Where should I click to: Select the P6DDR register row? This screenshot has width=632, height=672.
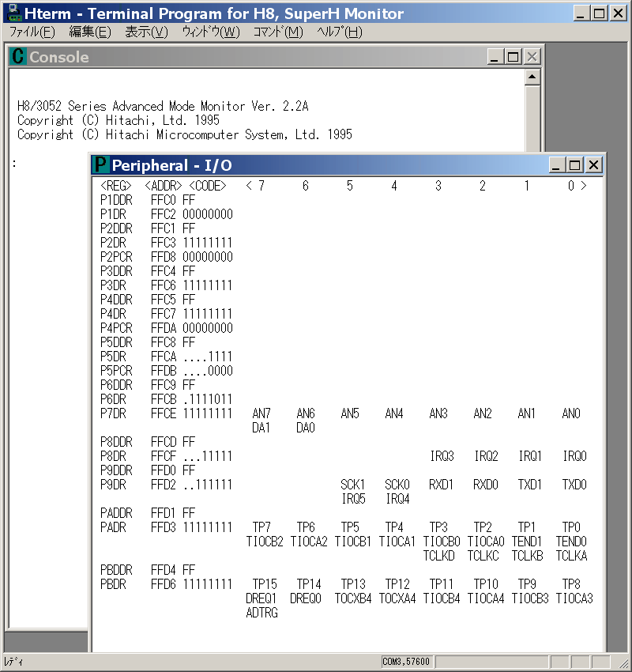pyautogui.click(x=148, y=385)
